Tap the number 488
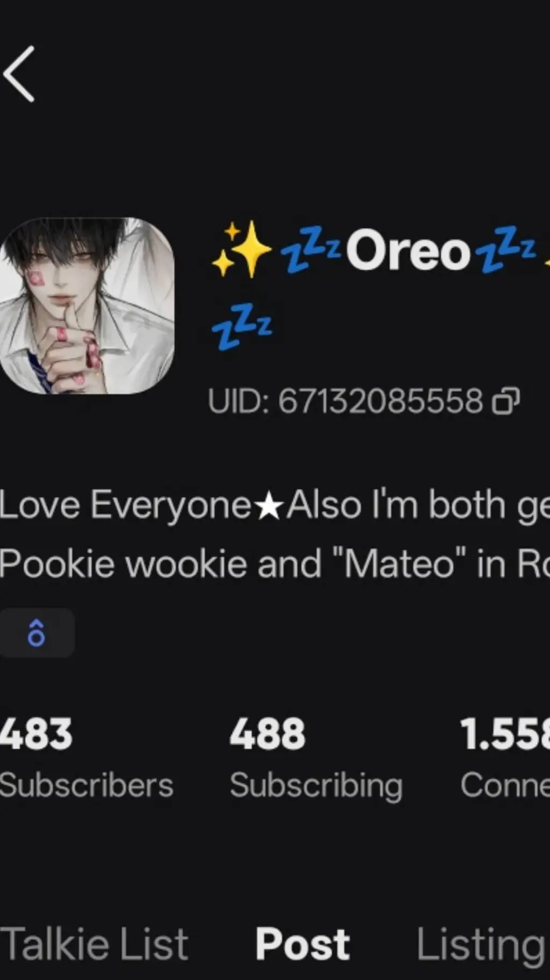The height and width of the screenshot is (980, 550). [x=267, y=734]
